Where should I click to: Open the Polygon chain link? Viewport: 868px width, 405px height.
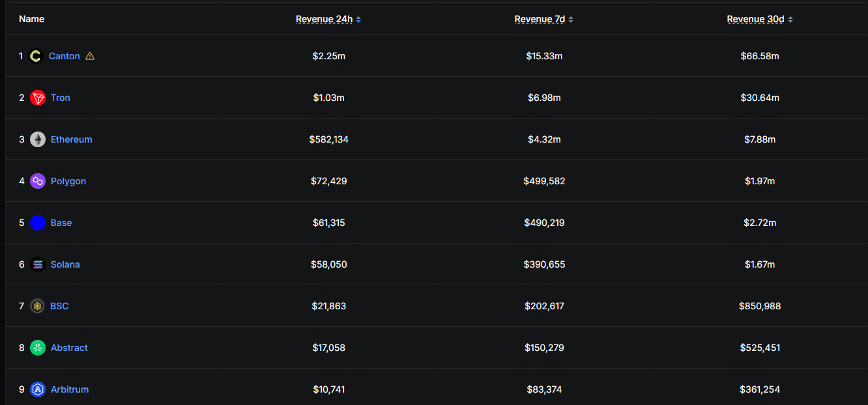(x=68, y=181)
